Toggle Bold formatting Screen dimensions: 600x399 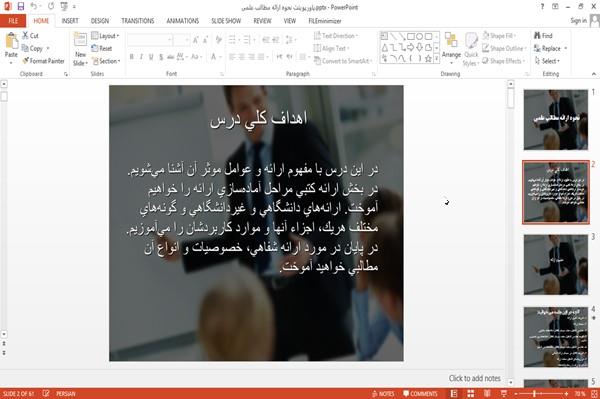[x=132, y=57]
